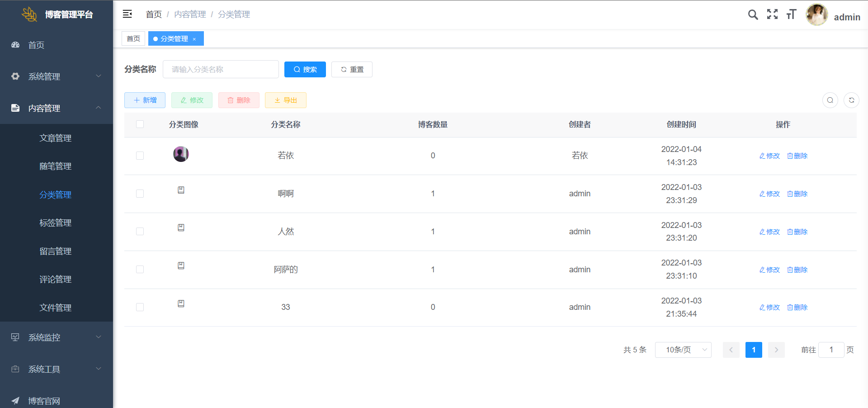Screen dimensions: 868x408
Task: Toggle the select-all checkbox in table header
Action: (x=140, y=124)
